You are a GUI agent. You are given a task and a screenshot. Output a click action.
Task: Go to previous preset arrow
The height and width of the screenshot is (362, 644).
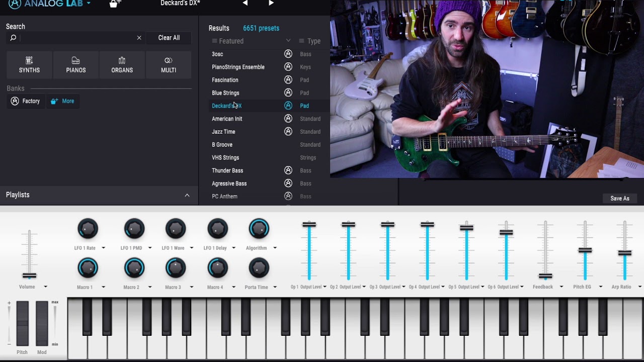click(245, 3)
